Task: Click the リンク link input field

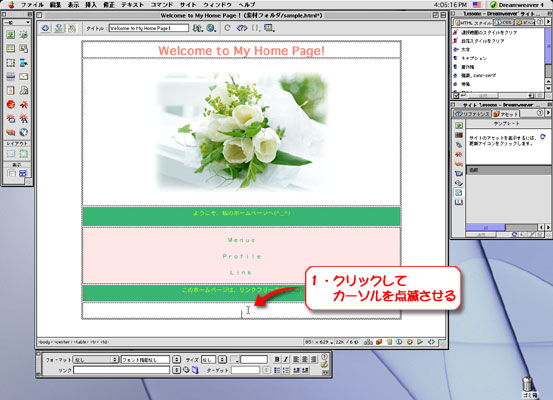Action: [122, 370]
